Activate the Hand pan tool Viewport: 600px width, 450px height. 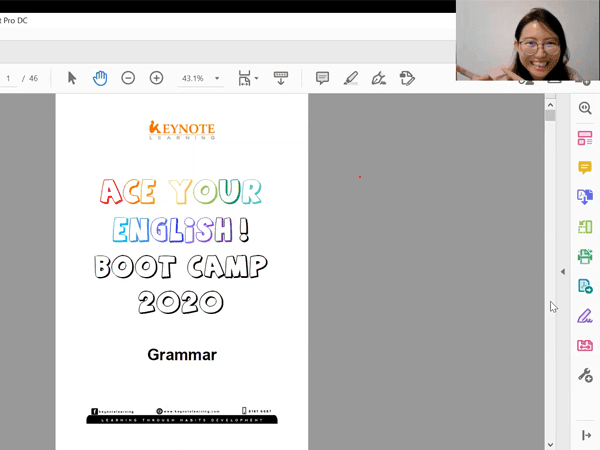point(100,78)
